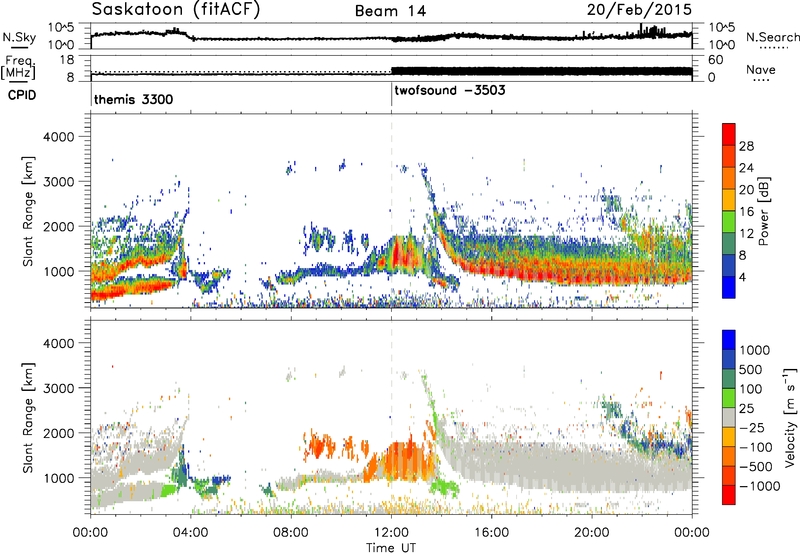Click the '60' Nave scale value
800x554 pixels.
coord(715,60)
